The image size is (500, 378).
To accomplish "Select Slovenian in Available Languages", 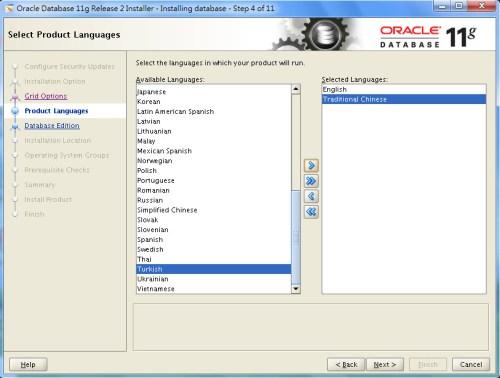I will tap(214, 230).
